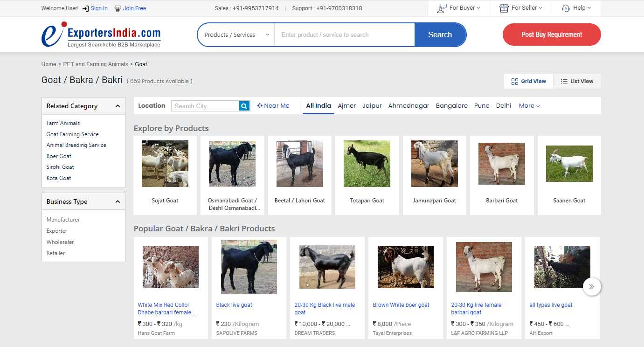This screenshot has width=644, height=347.
Task: Select the Pune location tab
Action: (x=482, y=106)
